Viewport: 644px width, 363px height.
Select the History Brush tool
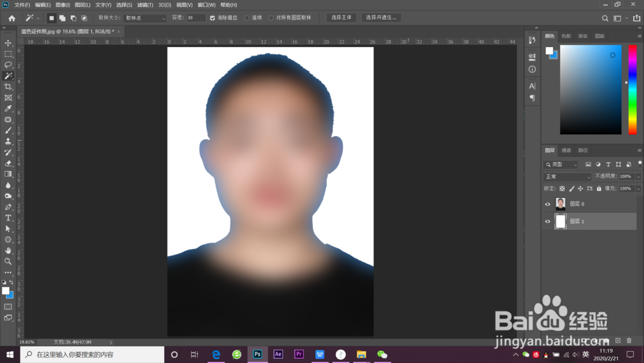[x=8, y=152]
